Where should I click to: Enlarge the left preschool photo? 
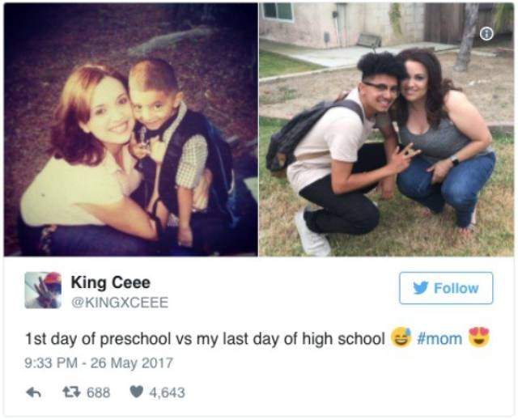pos(129,129)
